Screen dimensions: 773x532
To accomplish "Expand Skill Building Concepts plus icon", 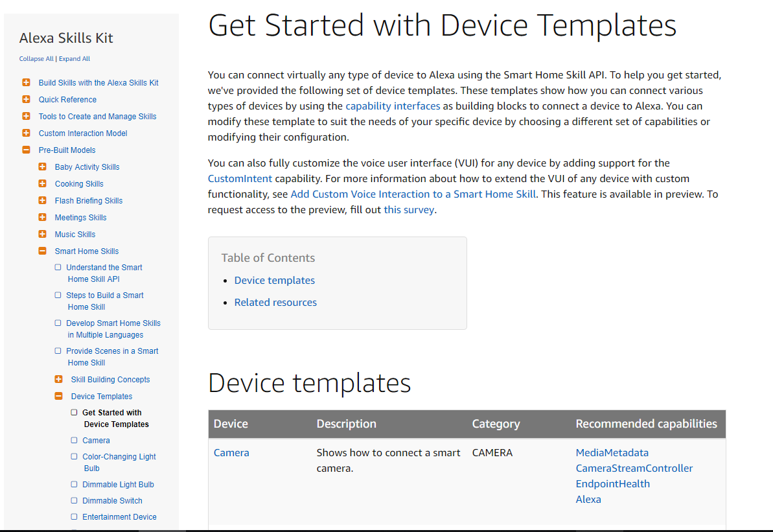I will coord(59,379).
